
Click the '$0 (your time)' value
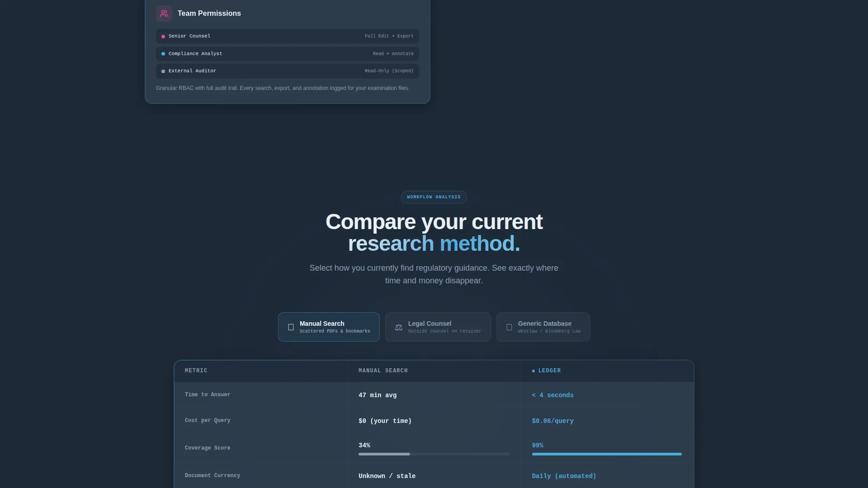click(x=385, y=421)
